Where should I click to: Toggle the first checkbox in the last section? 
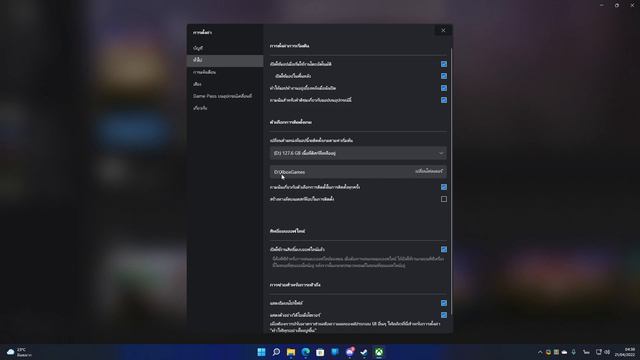(444, 303)
